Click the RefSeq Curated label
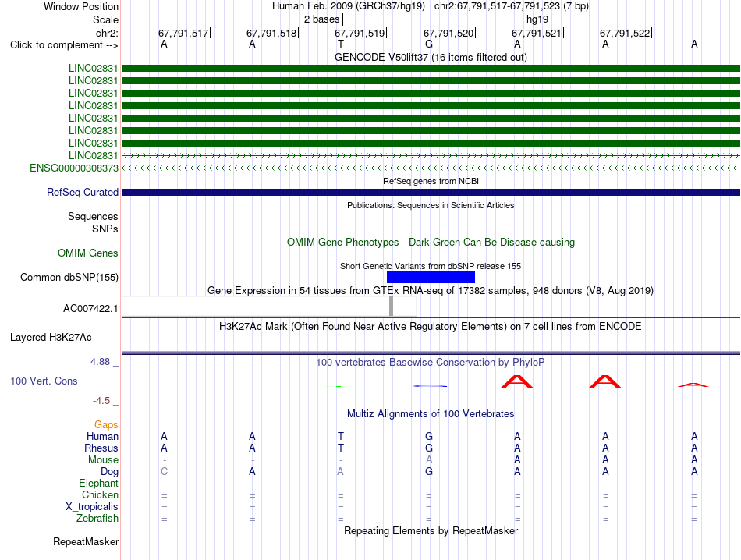This screenshot has width=741, height=560. click(x=82, y=193)
